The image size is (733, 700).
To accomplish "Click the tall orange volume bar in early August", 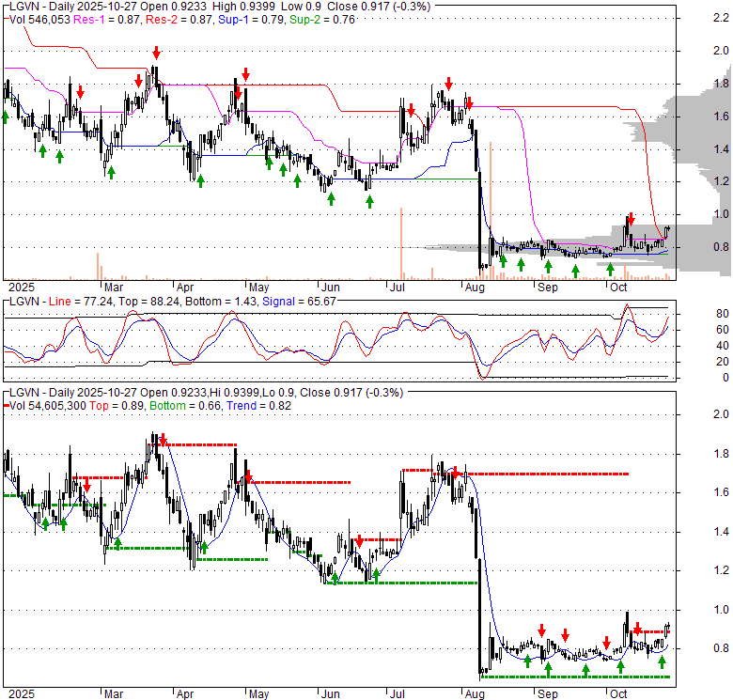I will [491, 210].
